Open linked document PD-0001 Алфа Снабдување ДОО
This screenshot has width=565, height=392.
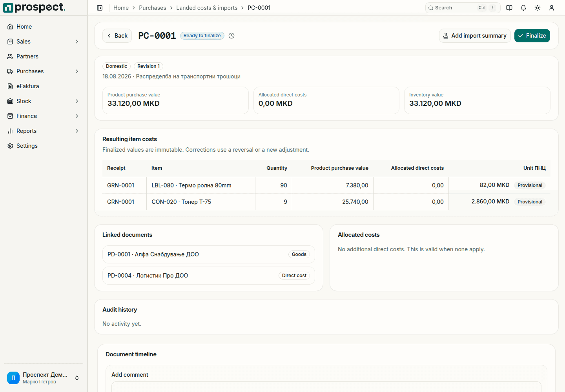[x=209, y=254]
